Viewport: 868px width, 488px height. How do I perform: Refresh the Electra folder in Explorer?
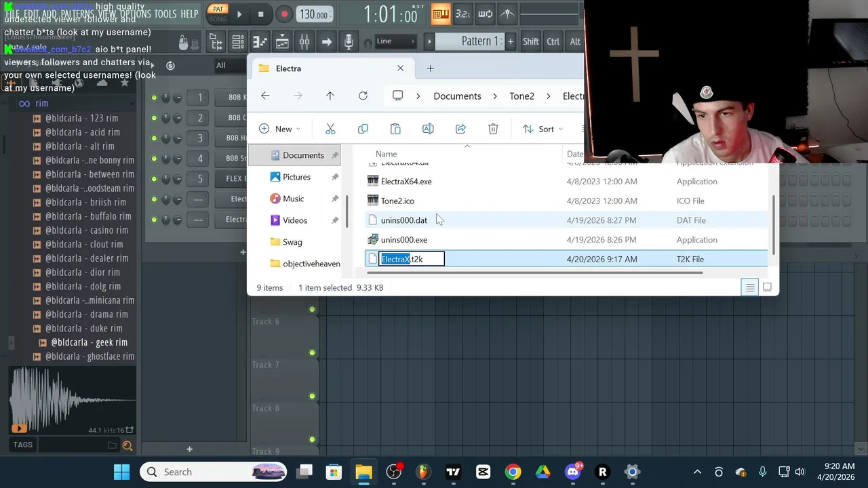tap(363, 96)
